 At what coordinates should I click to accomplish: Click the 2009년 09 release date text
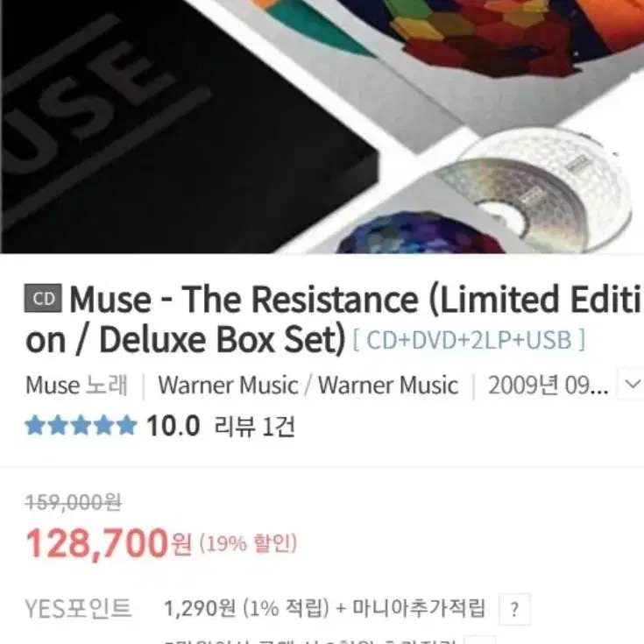coord(548,386)
